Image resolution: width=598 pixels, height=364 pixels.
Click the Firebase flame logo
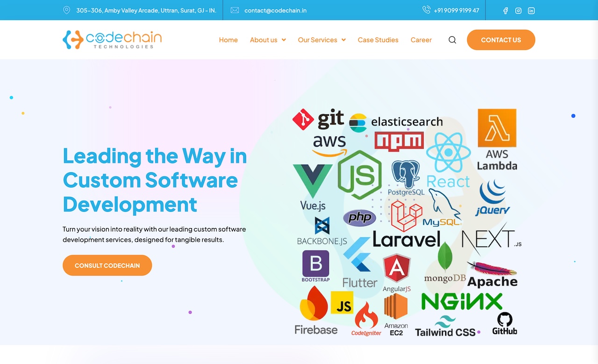point(315,310)
